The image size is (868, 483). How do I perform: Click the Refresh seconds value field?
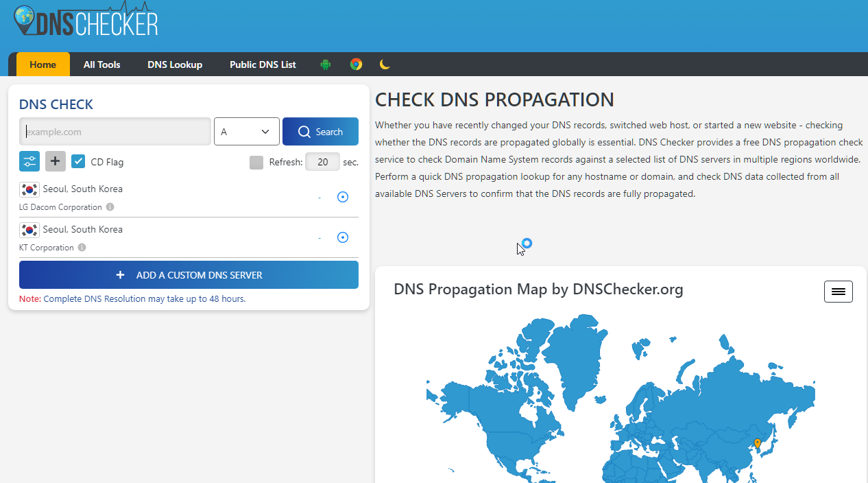(x=322, y=162)
